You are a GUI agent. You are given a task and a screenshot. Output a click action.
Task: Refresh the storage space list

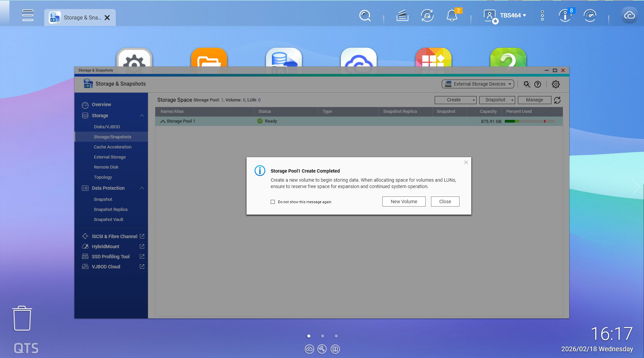[557, 100]
